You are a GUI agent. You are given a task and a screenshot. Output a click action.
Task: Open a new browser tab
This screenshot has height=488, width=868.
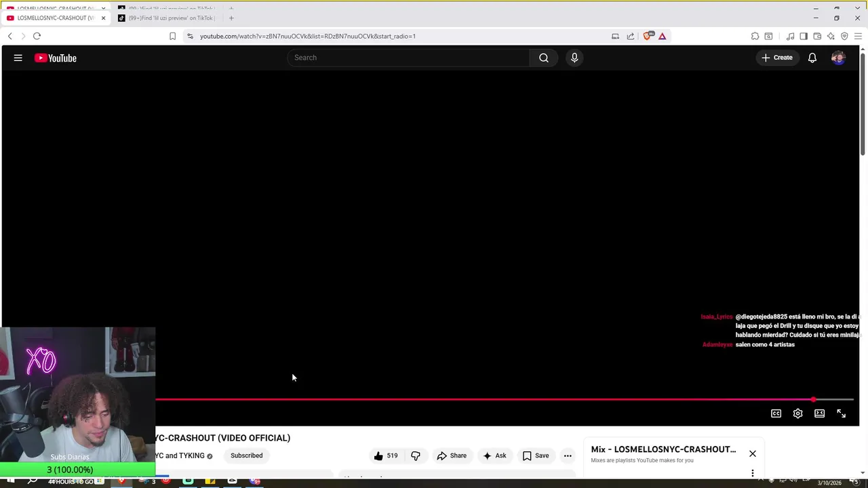click(231, 18)
